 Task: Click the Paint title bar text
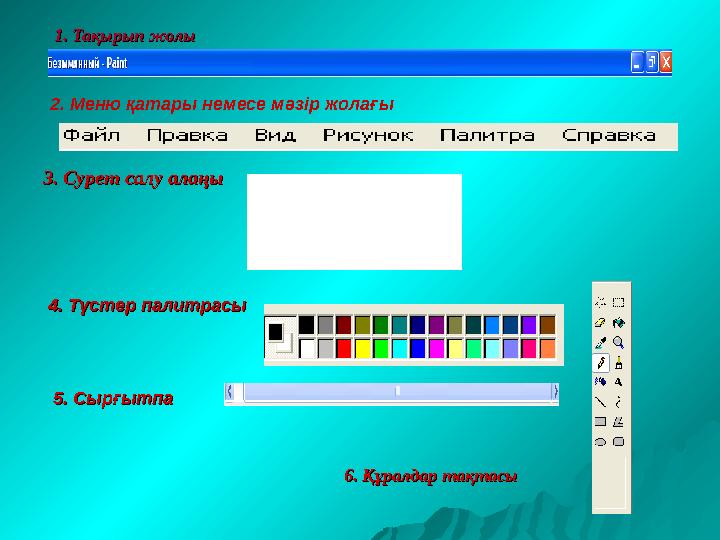tap(87, 63)
